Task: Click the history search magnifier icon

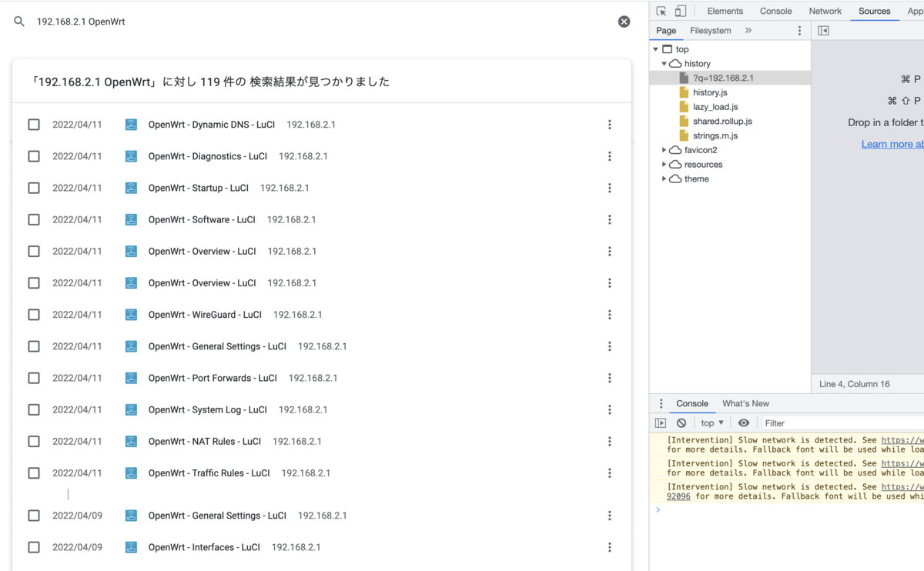Action: coord(19,22)
